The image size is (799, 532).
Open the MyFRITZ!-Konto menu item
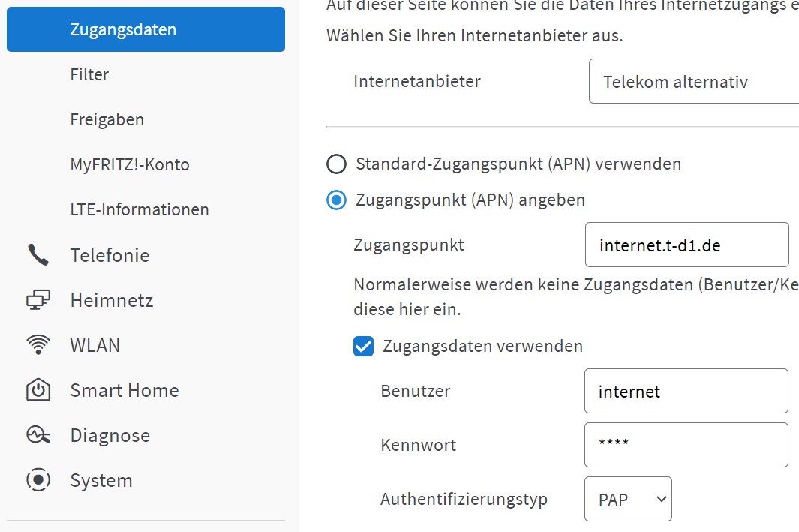(x=130, y=164)
